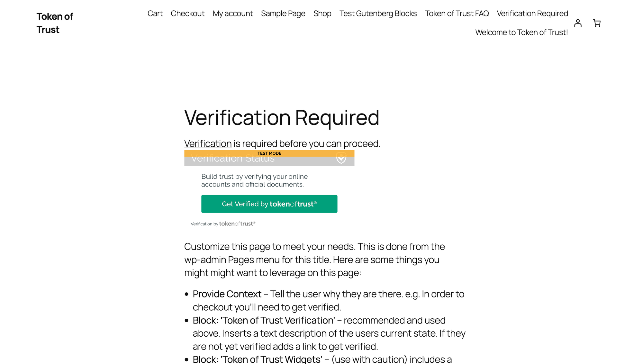Viewport: 643px width, 364px height.
Task: Click the verification shield checkmark icon
Action: click(x=341, y=158)
